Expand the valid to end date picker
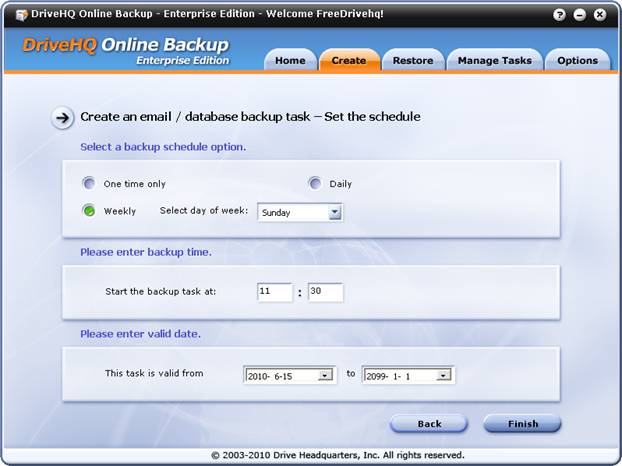Viewport: 622px width, 466px height. (444, 375)
